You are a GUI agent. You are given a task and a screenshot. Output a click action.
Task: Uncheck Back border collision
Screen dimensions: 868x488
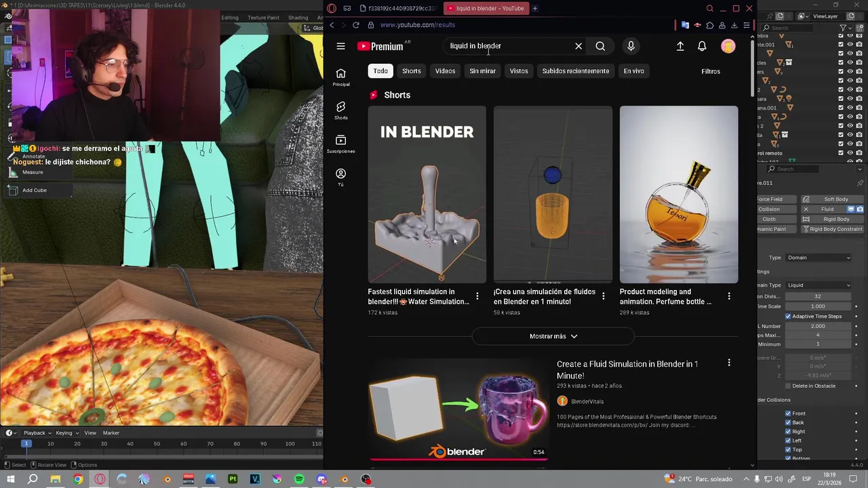788,422
